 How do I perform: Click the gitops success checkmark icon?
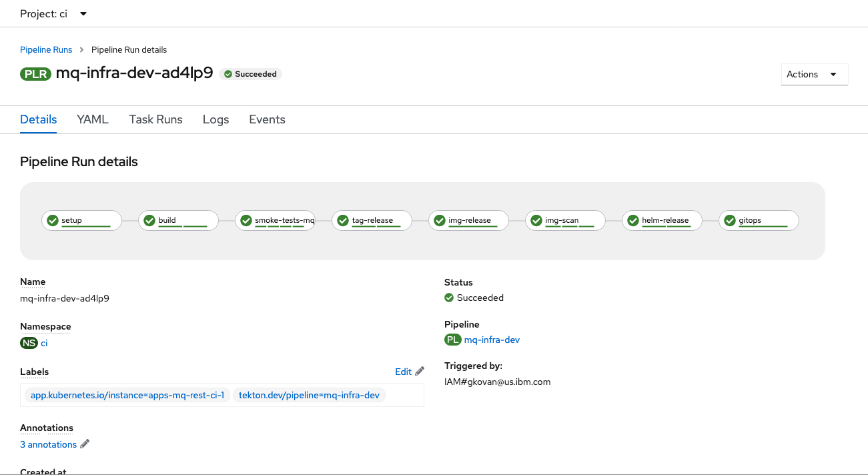[730, 221]
